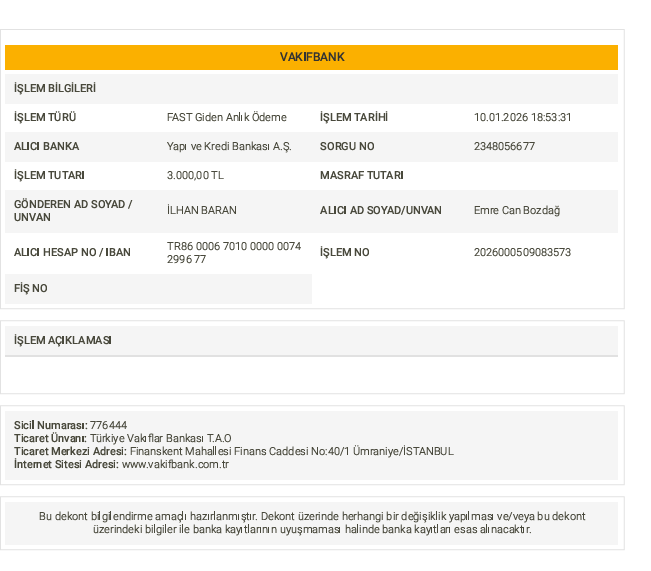The height and width of the screenshot is (571, 651).
Task: Click the ALICI AD SOYAD/UNVAN label
Action: [381, 210]
